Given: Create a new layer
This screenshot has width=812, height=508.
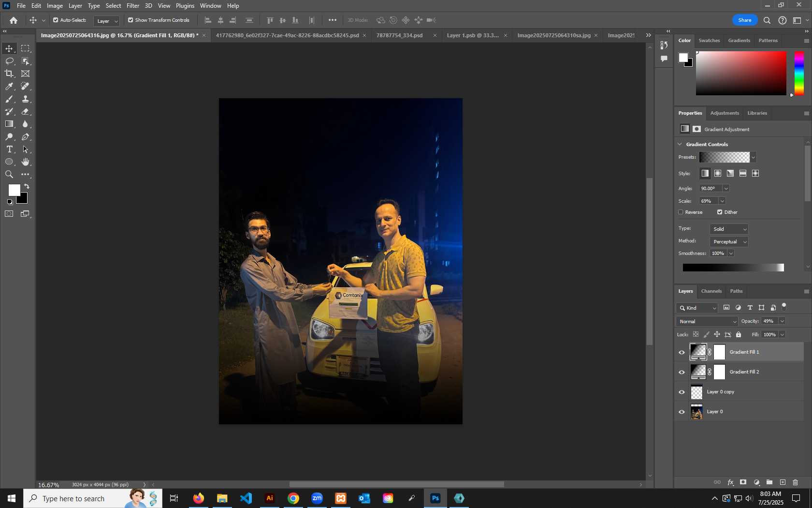Looking at the screenshot, I should coord(783,482).
